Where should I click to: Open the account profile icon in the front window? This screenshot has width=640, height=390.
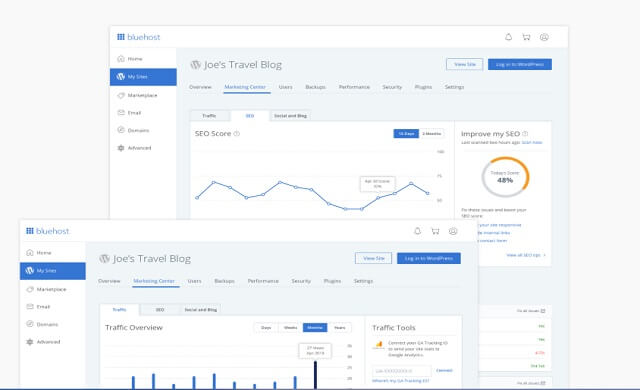click(453, 231)
